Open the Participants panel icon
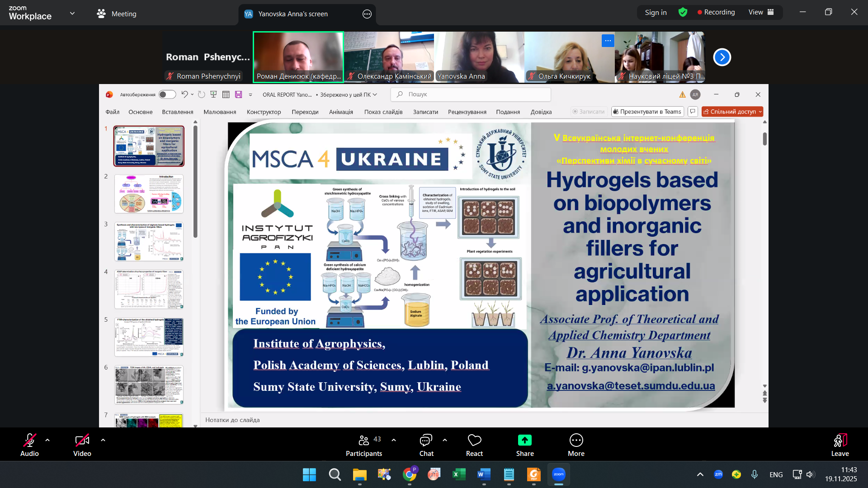The image size is (868, 488). 364,441
